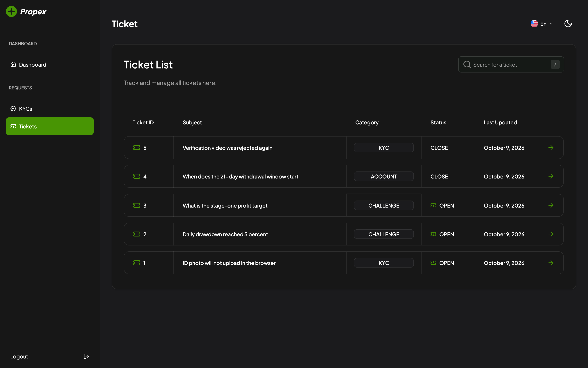The height and width of the screenshot is (368, 588).
Task: Click the KYC category badge of ticket 1
Action: tap(384, 263)
